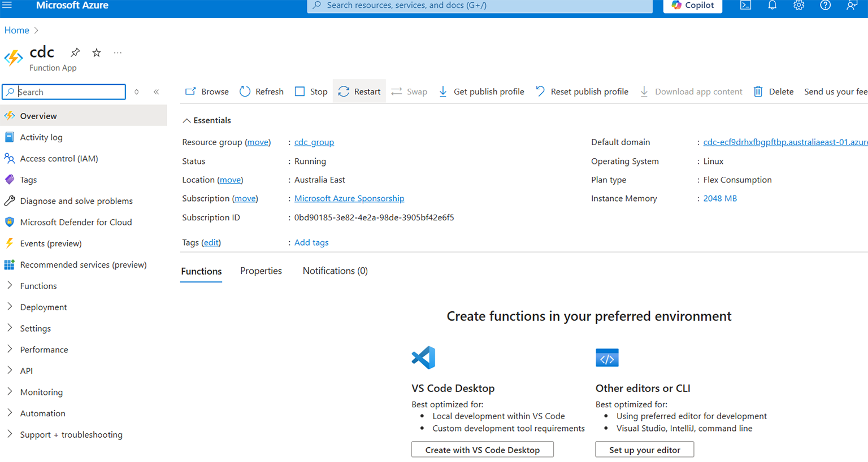Launch Copilot from the header
This screenshot has height=462, width=868.
pyautogui.click(x=692, y=5)
